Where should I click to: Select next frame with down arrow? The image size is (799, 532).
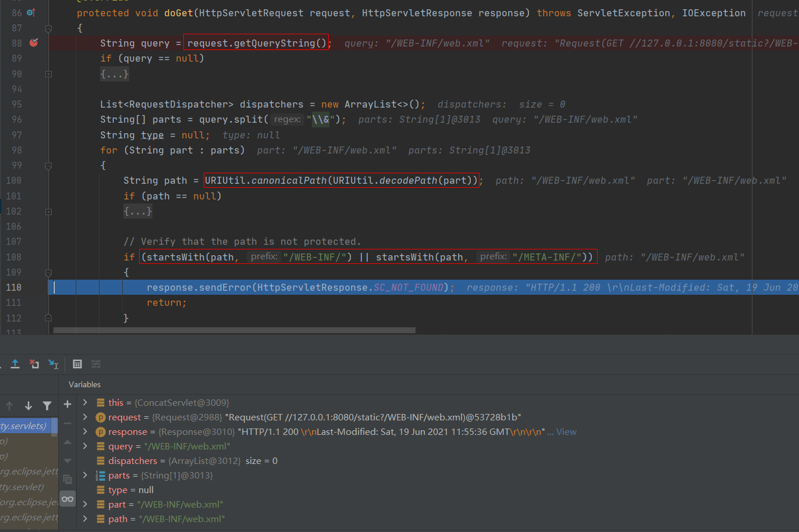(29, 406)
